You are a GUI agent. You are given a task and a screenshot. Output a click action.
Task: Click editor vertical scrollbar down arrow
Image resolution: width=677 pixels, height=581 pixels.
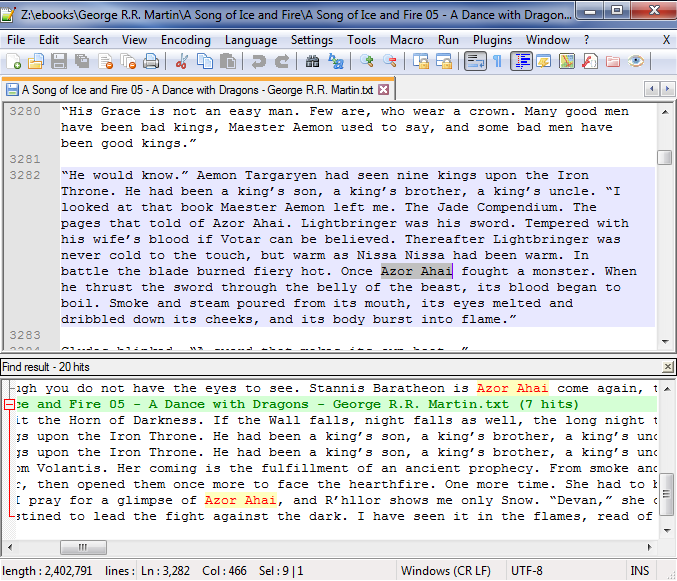coord(665,341)
